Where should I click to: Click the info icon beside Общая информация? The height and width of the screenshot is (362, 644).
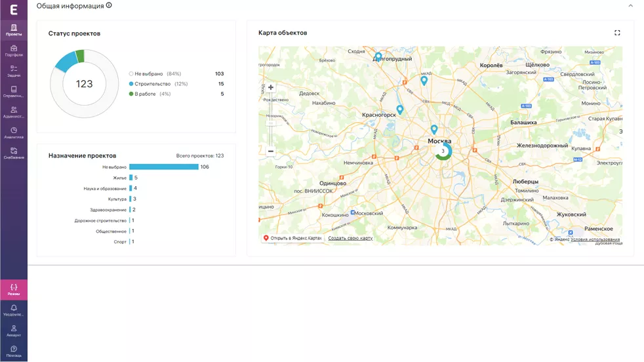pyautogui.click(x=109, y=5)
